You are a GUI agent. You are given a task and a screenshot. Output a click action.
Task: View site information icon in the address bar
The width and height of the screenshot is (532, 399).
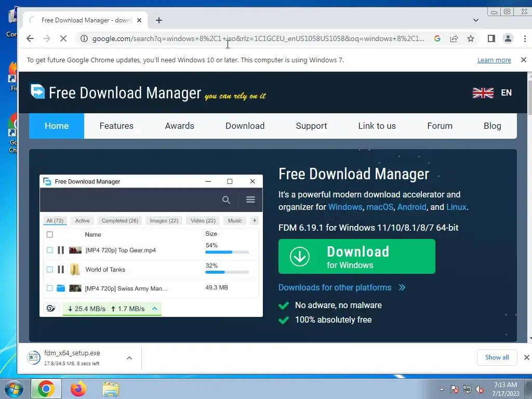click(x=84, y=38)
